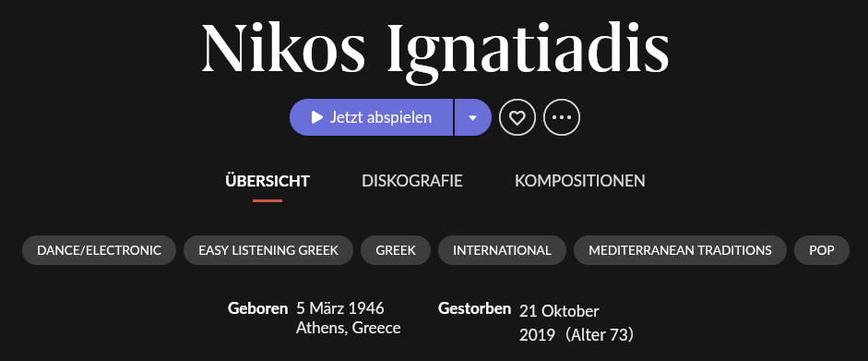The width and height of the screenshot is (868, 361).
Task: Click the Greek genre tag
Action: 396,250
